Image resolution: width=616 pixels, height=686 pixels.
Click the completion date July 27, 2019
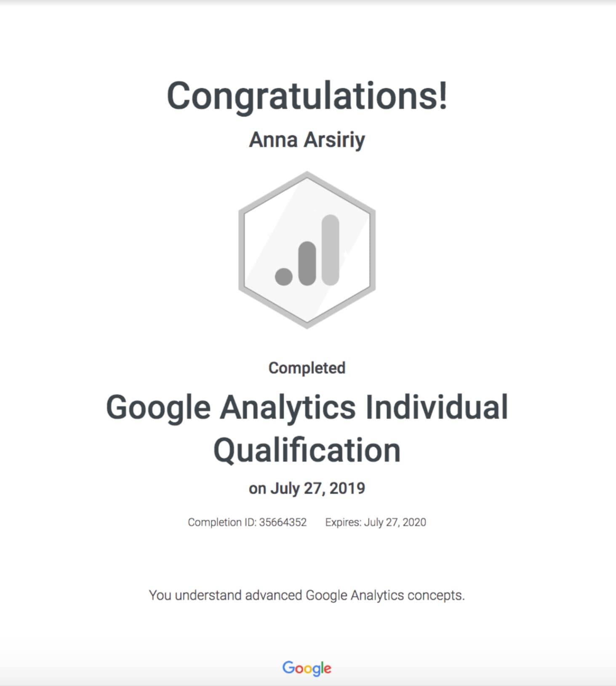[x=318, y=488]
